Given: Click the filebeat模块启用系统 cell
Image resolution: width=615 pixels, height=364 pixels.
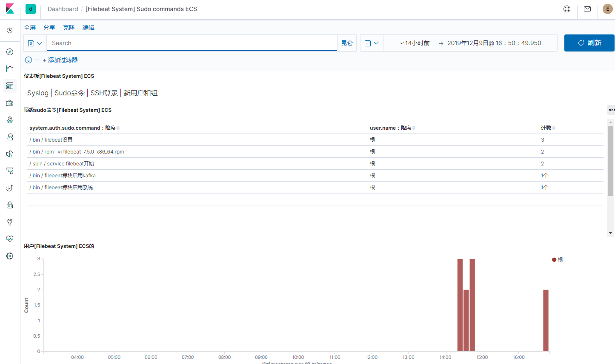Looking at the screenshot, I should coord(61,188).
